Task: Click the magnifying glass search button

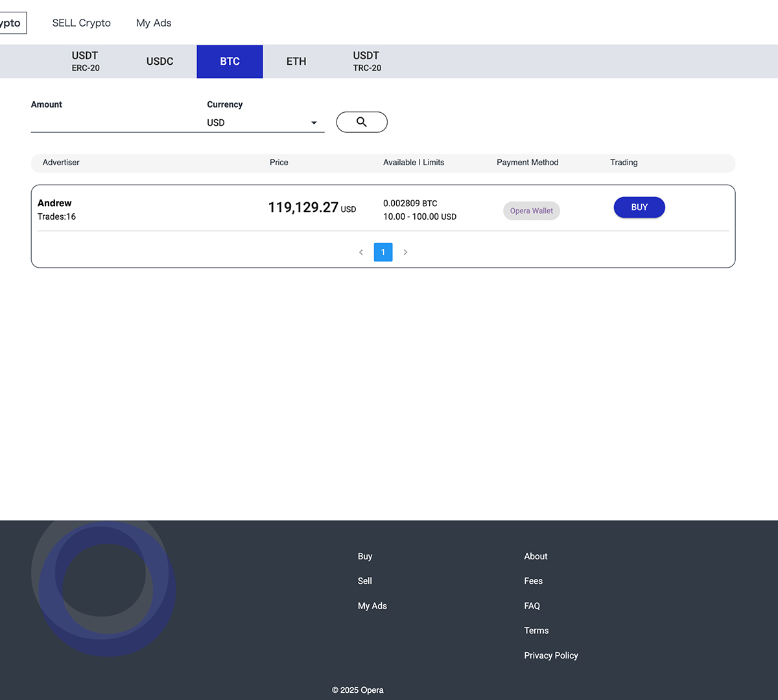Action: click(361, 122)
